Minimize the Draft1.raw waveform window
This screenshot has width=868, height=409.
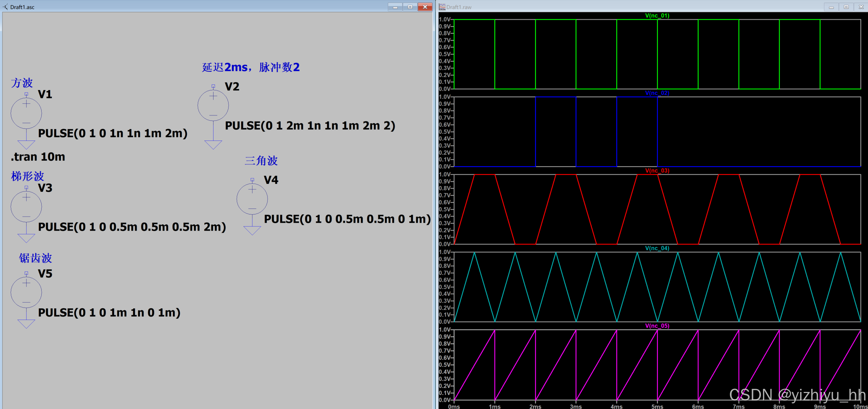(x=831, y=7)
